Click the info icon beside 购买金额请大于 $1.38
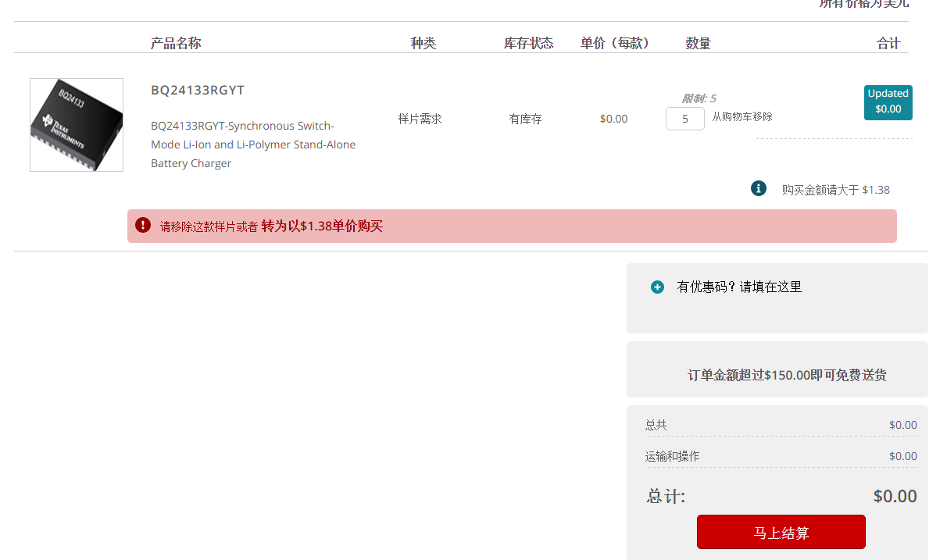 (x=758, y=188)
